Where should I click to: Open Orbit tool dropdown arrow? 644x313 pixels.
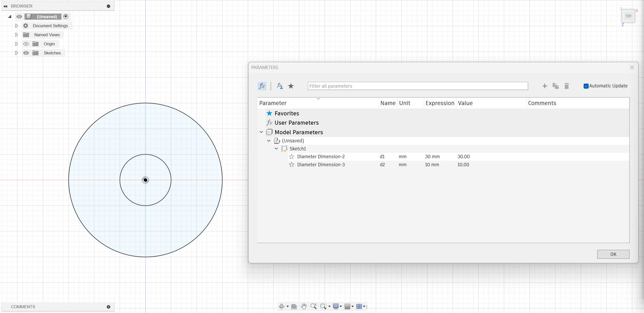pyautogui.click(x=288, y=306)
